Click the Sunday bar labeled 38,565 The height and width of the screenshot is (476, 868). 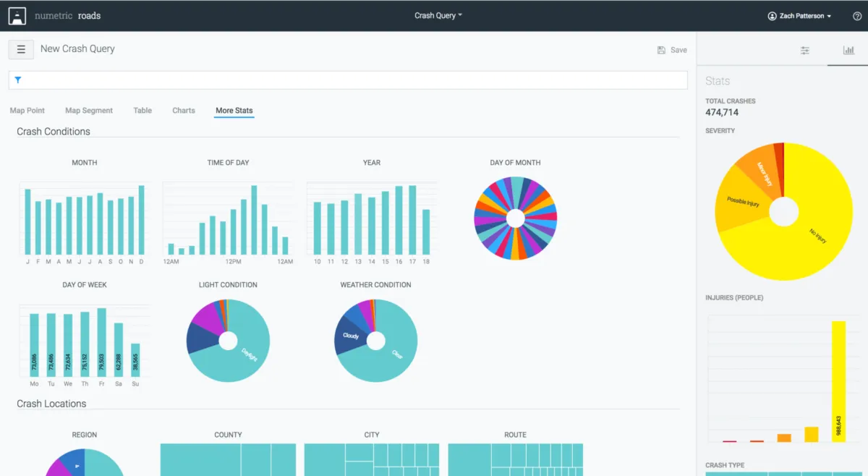tap(135, 360)
